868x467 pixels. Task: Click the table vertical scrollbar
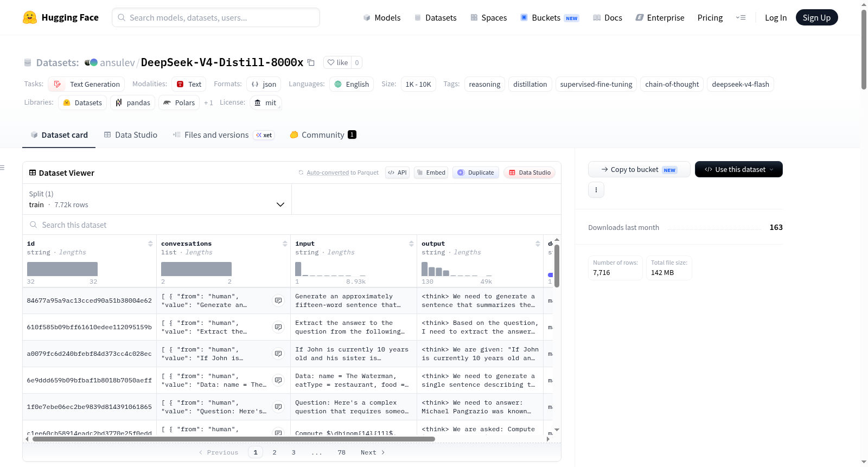coord(557,266)
